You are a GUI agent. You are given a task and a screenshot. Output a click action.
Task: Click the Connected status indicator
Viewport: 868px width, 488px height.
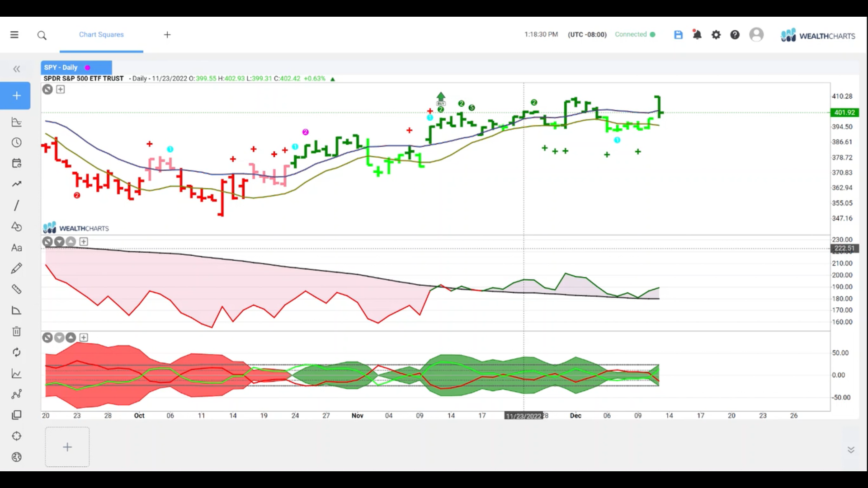[x=635, y=34]
